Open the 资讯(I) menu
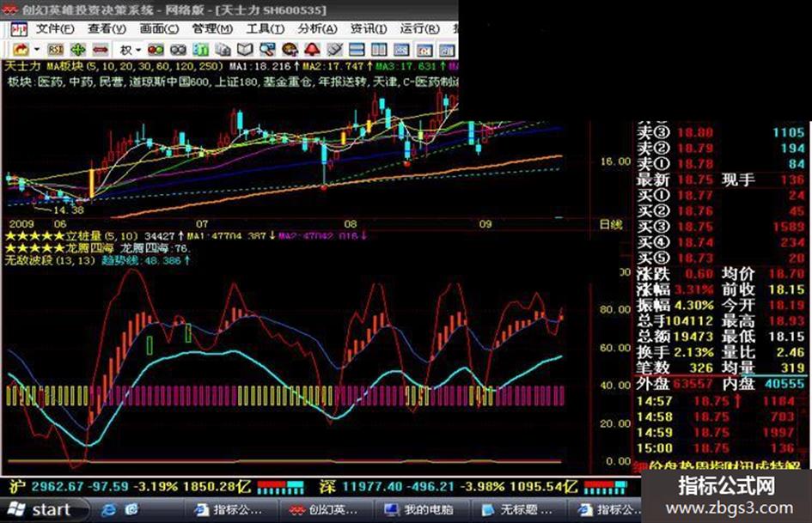 pos(369,28)
